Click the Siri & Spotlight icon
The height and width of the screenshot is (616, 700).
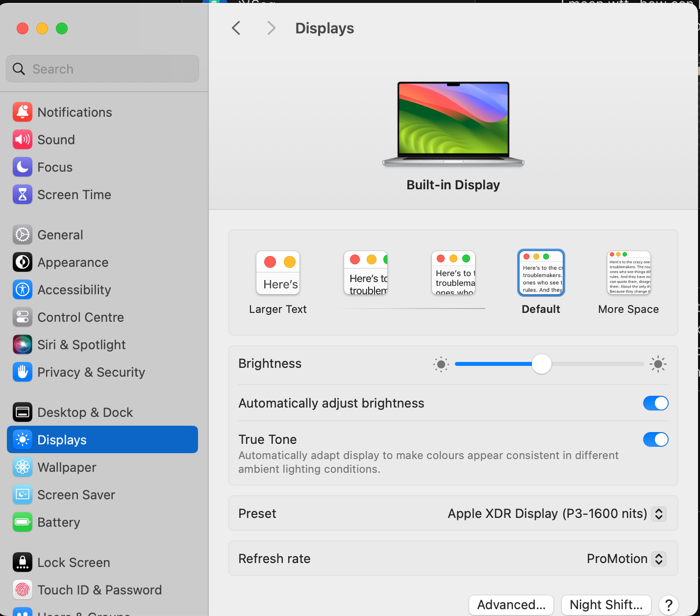click(23, 345)
